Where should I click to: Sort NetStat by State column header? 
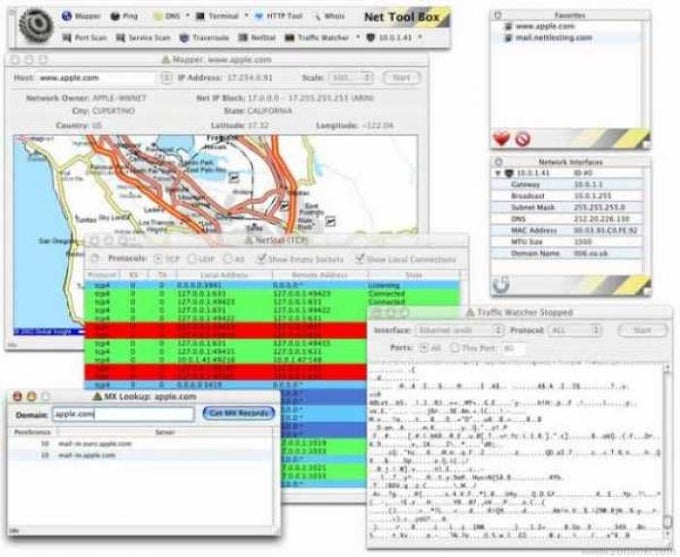(x=413, y=275)
